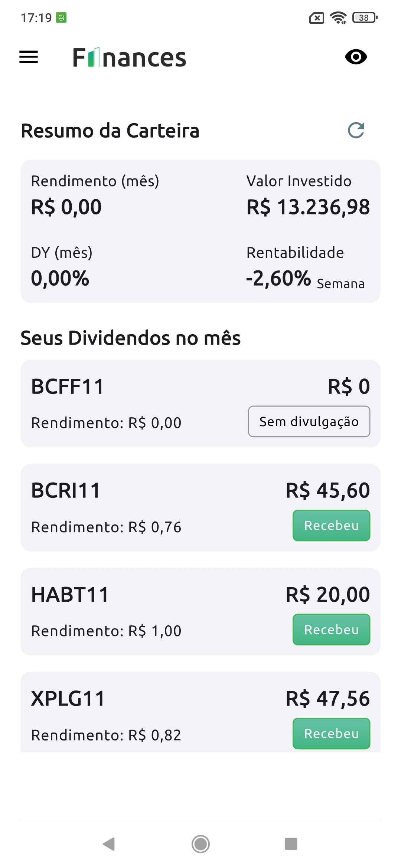This screenshot has height=868, width=401.
Task: Click the Recebeu button for XPLG11
Action: (x=331, y=733)
